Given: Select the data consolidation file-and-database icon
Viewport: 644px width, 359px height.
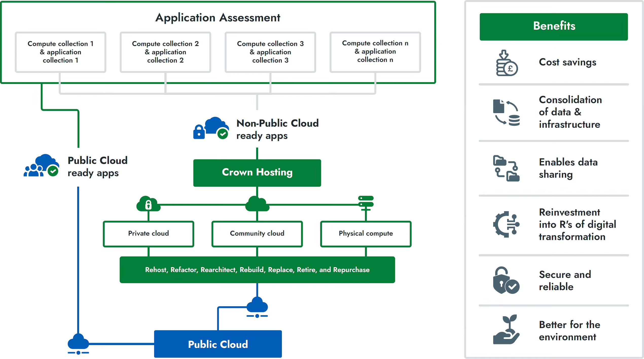Looking at the screenshot, I should [x=506, y=113].
